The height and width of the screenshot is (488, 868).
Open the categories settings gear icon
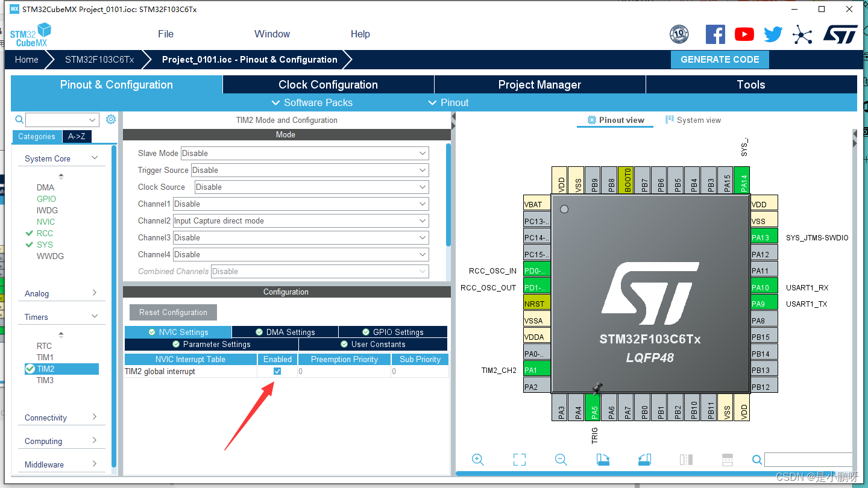(x=111, y=119)
